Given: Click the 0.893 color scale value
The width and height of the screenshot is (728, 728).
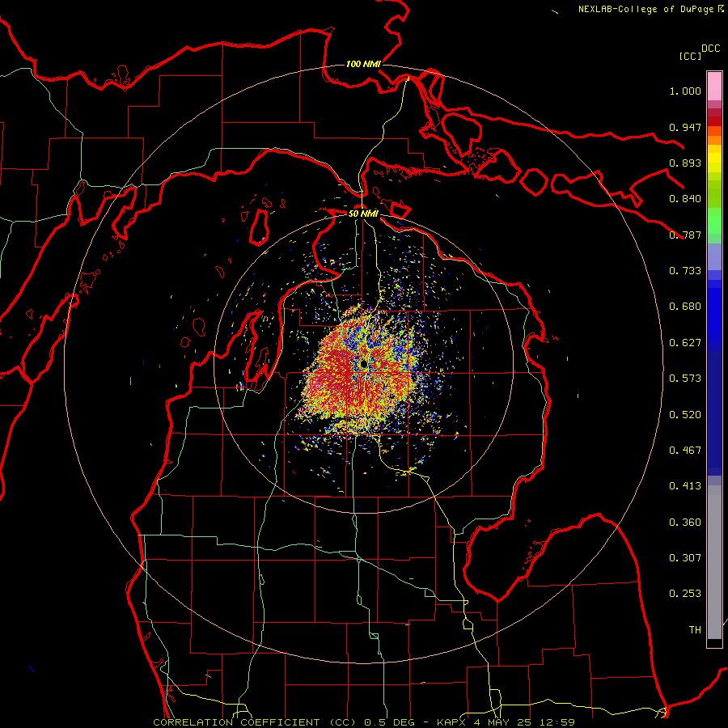Looking at the screenshot, I should click(685, 163).
